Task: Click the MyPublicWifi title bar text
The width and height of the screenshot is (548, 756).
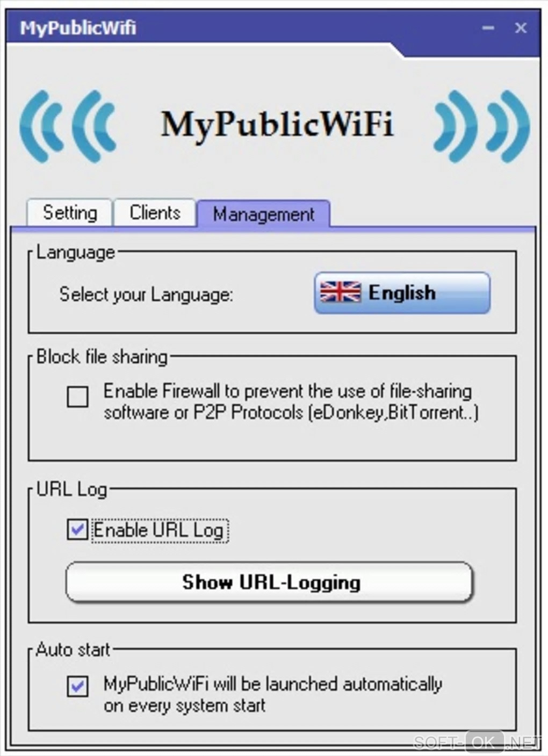Action: (78, 28)
